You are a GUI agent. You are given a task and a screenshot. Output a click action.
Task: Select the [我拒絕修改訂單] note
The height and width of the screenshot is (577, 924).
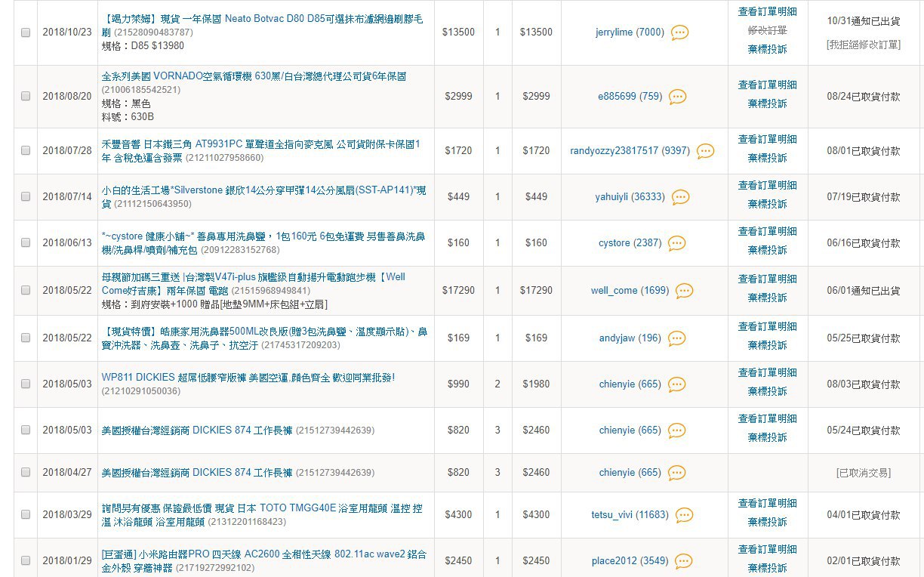864,45
